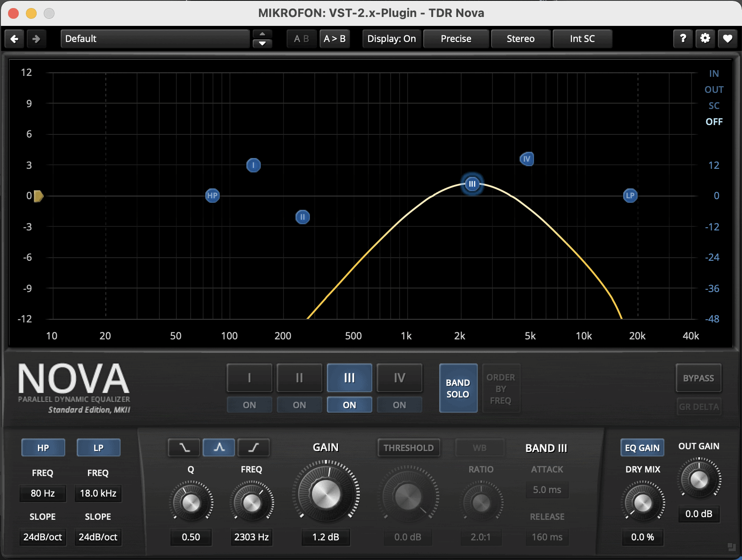Click the yellow zero dB gain marker
This screenshot has height=560, width=742.
click(x=38, y=196)
